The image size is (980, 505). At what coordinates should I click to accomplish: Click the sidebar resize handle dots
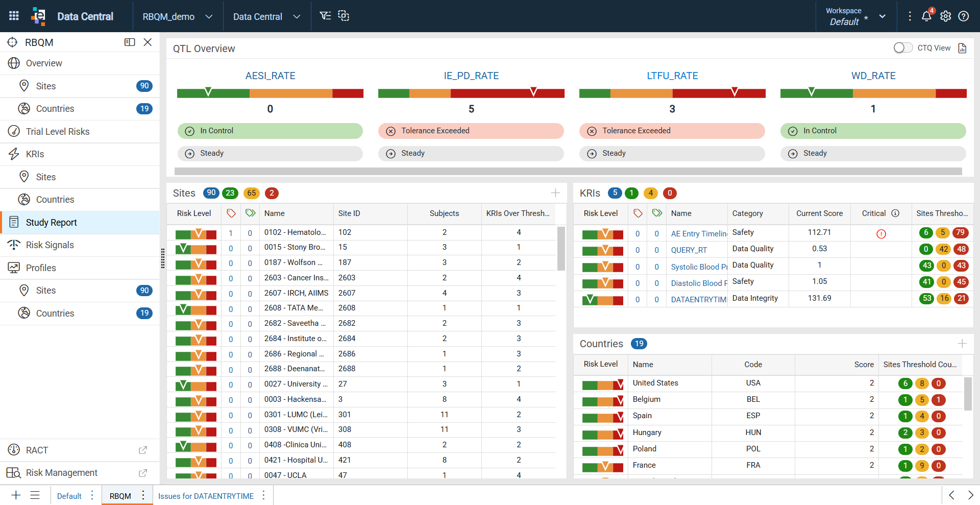point(163,258)
